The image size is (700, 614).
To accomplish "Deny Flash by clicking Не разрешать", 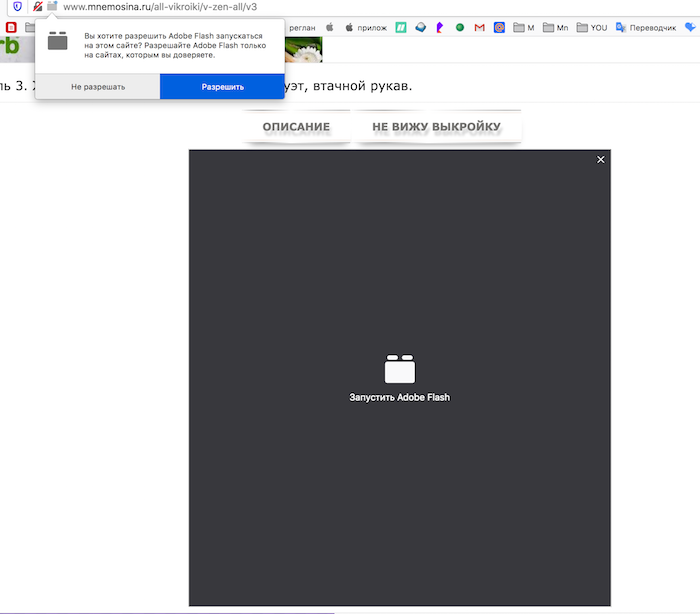I will pos(98,87).
